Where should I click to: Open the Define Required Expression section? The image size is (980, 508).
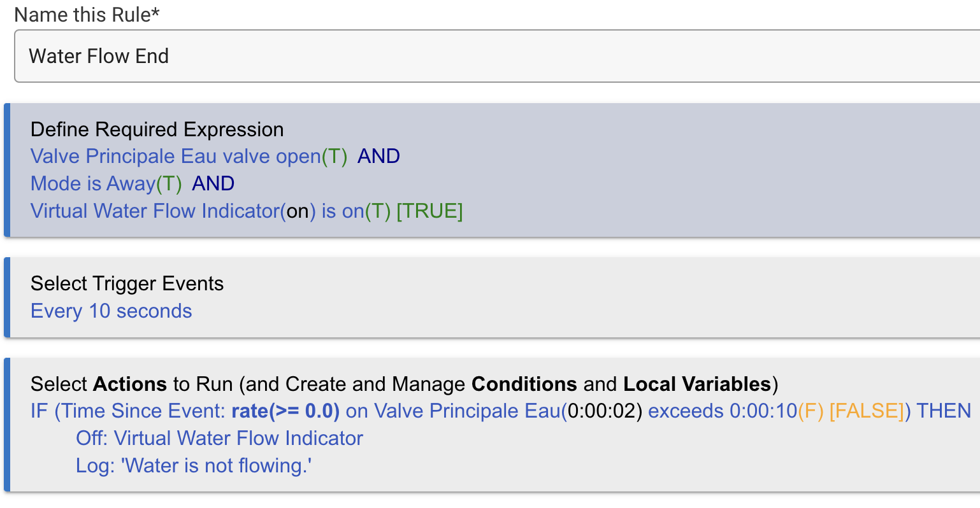tap(157, 129)
